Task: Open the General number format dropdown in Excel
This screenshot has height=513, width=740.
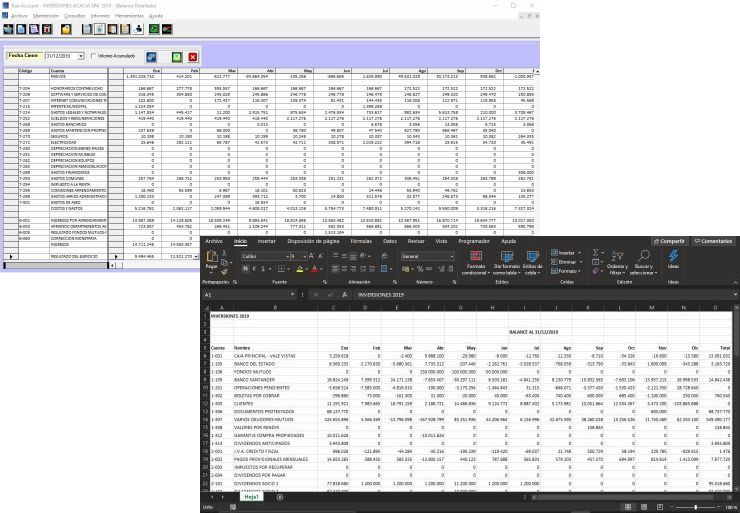Action: 452,256
